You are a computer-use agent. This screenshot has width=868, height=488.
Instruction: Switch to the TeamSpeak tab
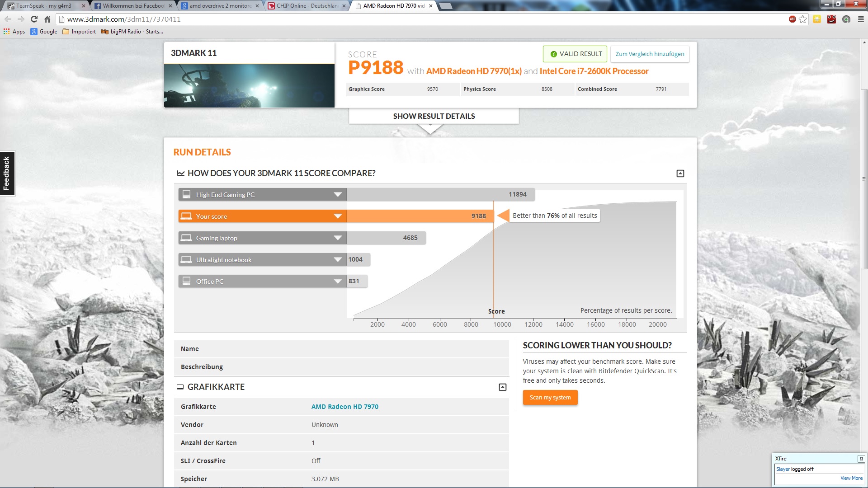tap(44, 6)
